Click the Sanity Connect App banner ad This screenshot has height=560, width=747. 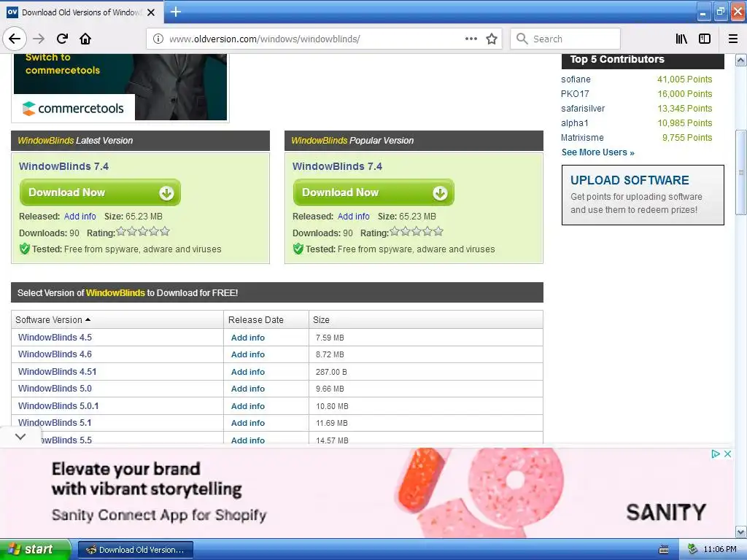tap(367, 492)
